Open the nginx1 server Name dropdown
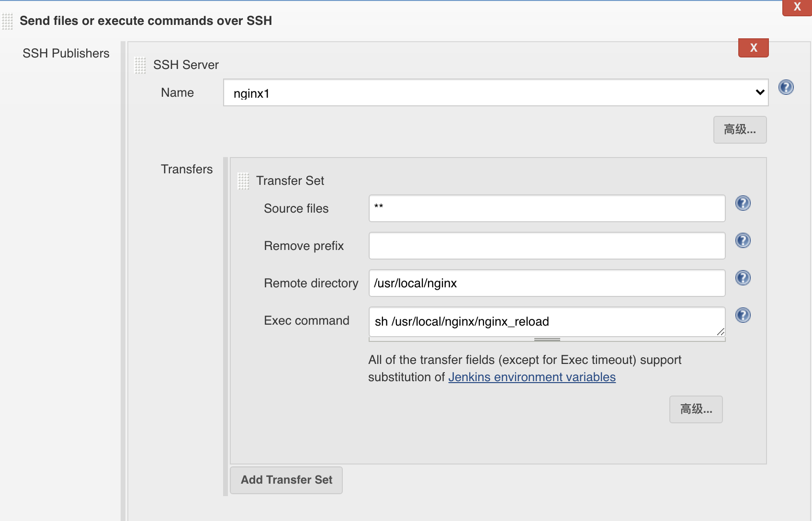The width and height of the screenshot is (812, 521). click(496, 92)
